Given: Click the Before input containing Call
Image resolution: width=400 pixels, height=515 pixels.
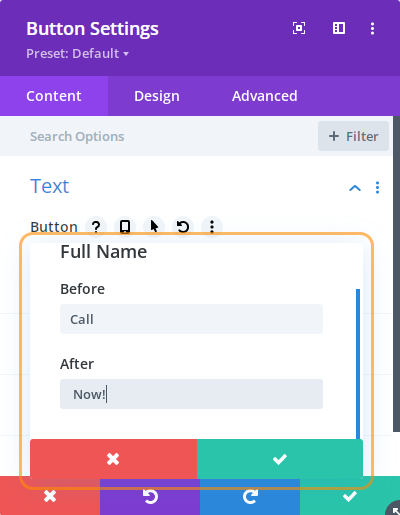Looking at the screenshot, I should click(191, 319).
